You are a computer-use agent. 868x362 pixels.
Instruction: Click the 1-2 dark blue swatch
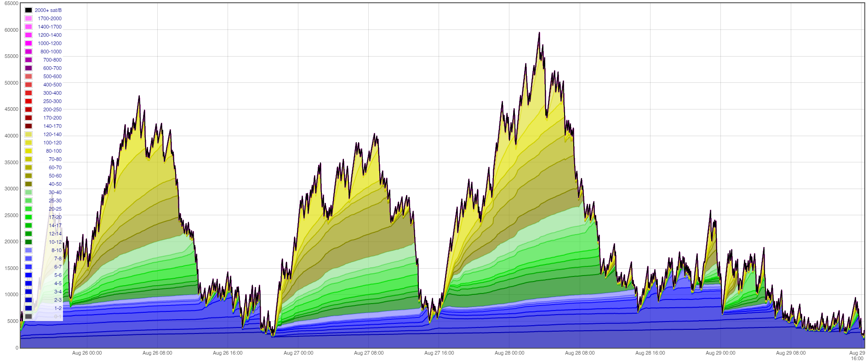click(29, 308)
